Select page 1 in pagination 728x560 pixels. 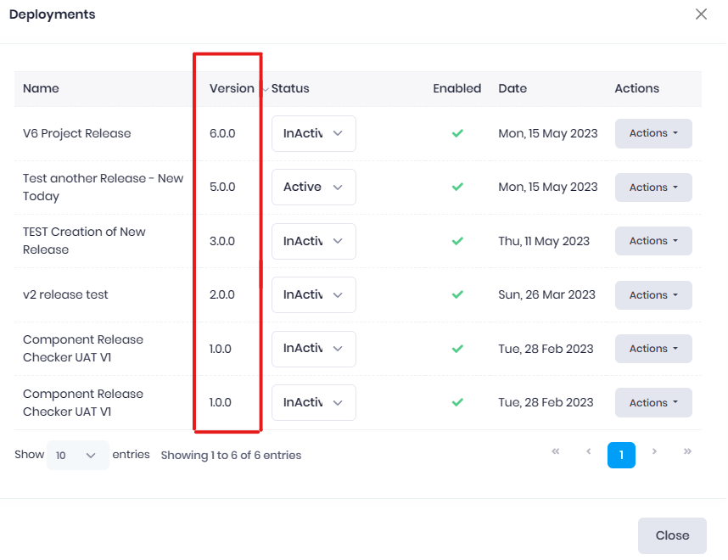621,456
